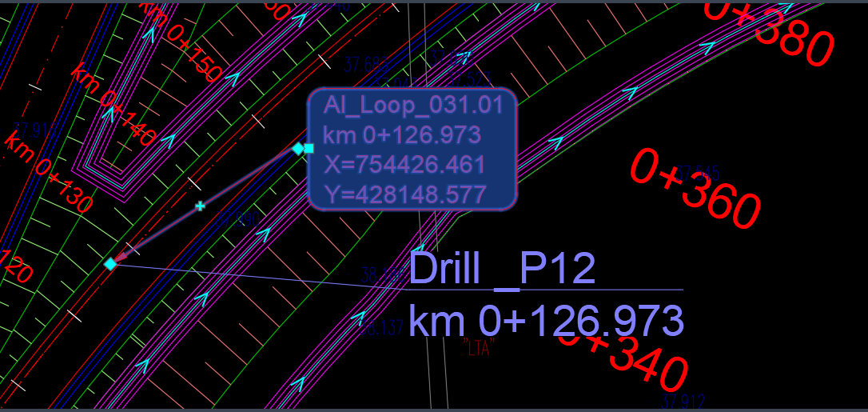Screen dimensions: 868x412
Task: Select the red km 0+140 station label
Action: point(113,108)
